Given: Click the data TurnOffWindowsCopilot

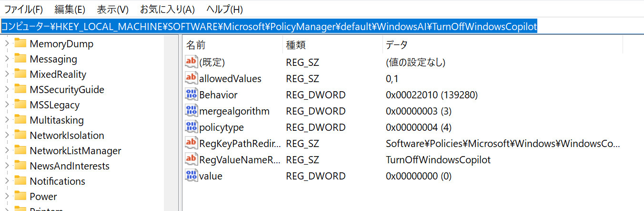Looking at the screenshot, I should [x=438, y=160].
